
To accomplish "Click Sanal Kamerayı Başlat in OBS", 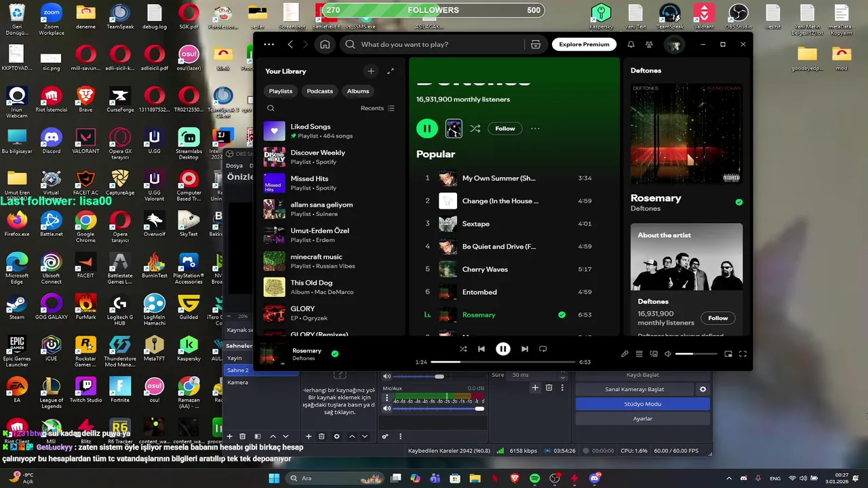I will [635, 389].
